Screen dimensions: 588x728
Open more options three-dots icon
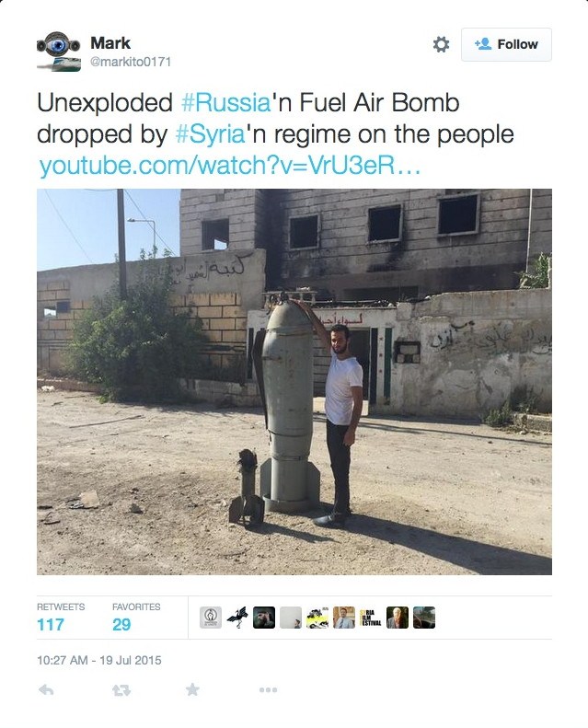[x=269, y=690]
